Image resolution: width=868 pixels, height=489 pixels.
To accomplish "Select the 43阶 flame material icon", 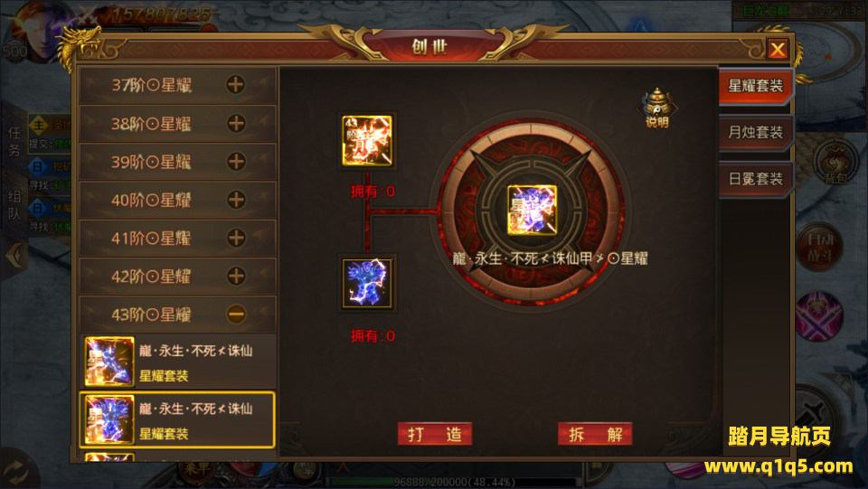I will 367,140.
